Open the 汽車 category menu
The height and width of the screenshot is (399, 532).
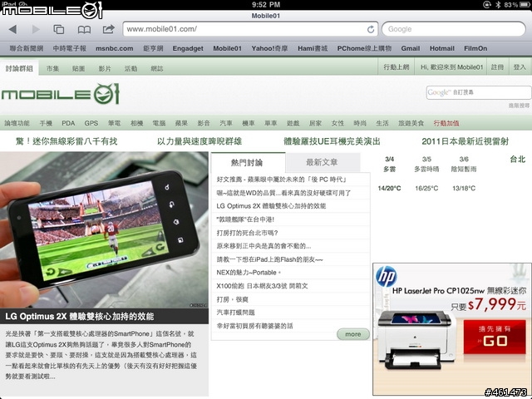226,123
